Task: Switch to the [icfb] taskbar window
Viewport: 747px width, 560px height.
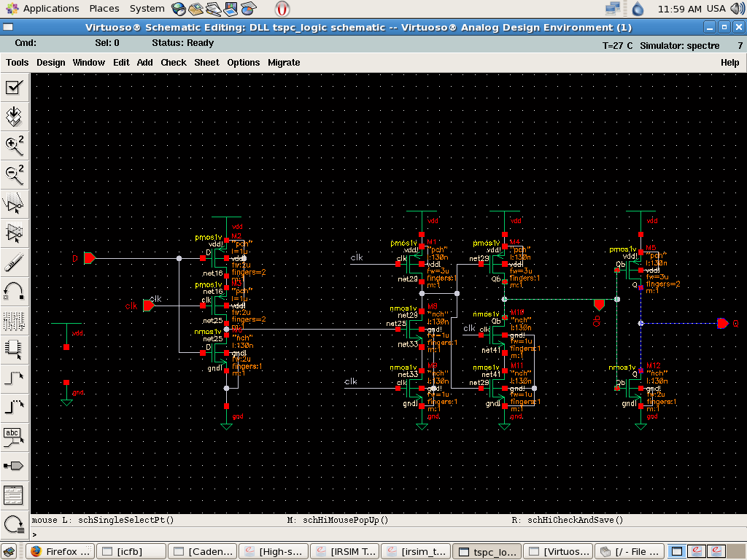Action: [x=131, y=551]
